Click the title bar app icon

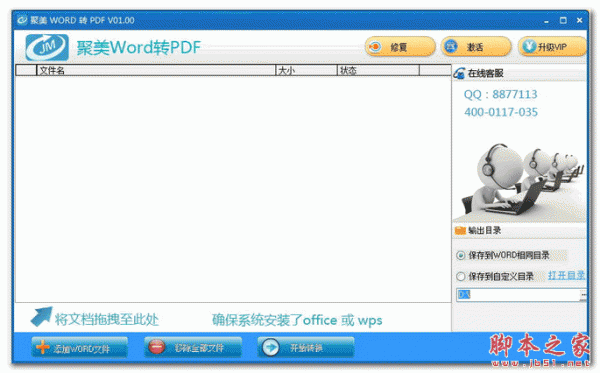point(22,20)
